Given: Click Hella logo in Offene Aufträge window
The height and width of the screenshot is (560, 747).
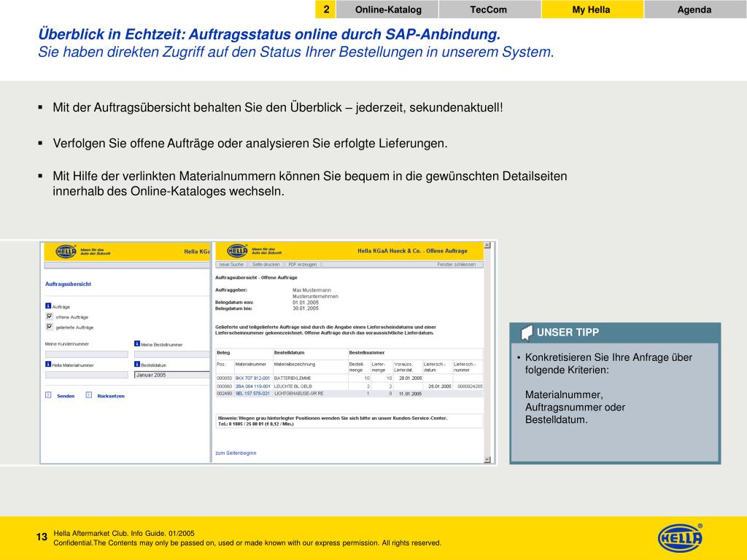Looking at the screenshot, I should [x=237, y=251].
